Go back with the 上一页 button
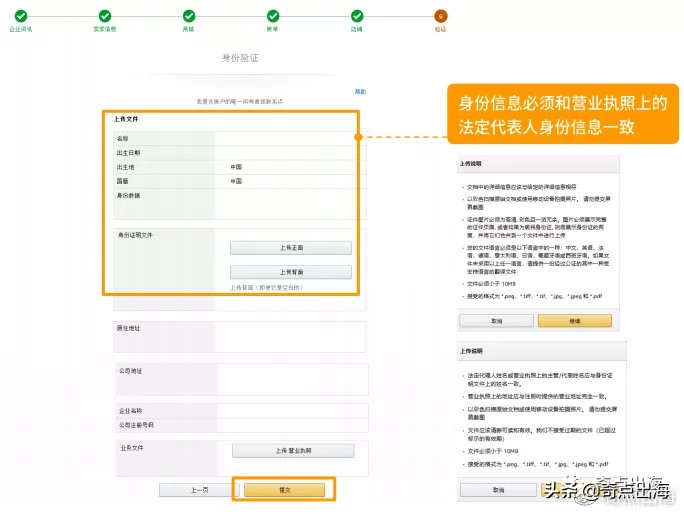Screen dimensions: 684x514 [199, 490]
